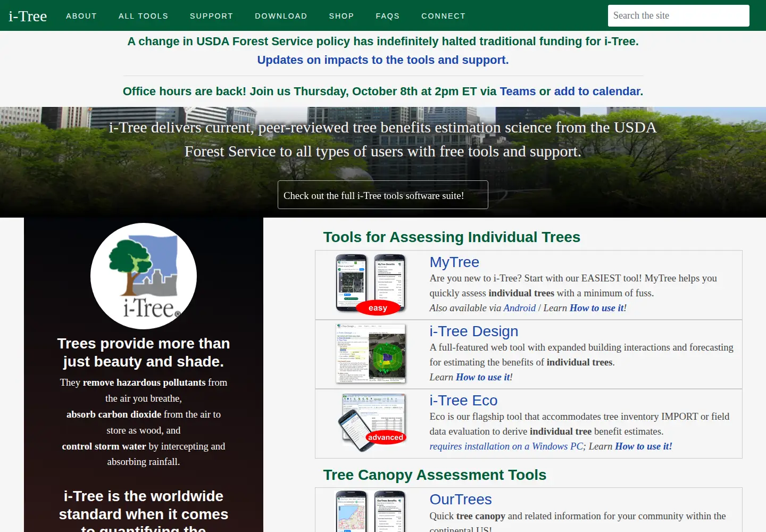
Task: Open the i-Tree Design screenshot thumbnail
Action: (371, 353)
